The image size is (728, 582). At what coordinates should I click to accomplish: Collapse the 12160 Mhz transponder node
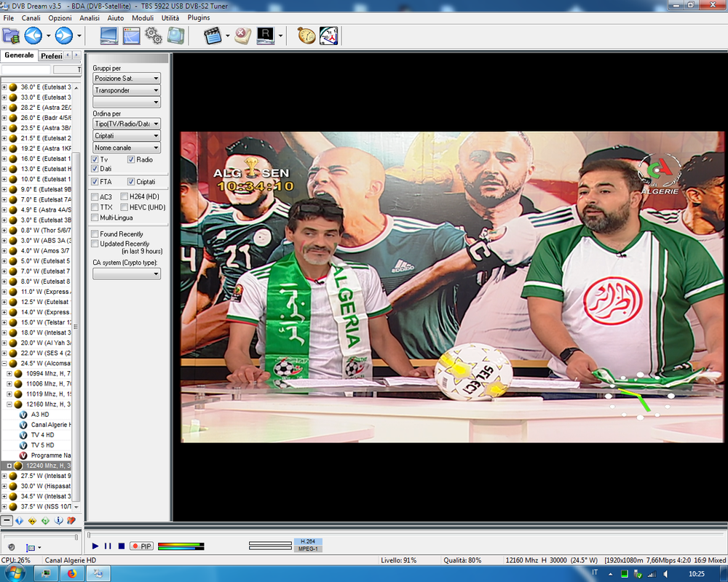[9, 404]
